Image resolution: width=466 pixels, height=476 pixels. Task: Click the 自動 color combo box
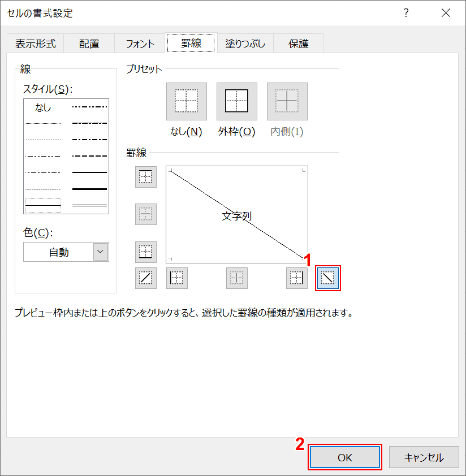point(66,252)
